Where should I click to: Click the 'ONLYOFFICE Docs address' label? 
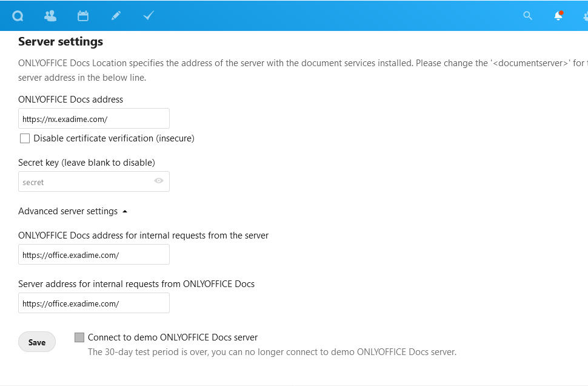tap(70, 100)
